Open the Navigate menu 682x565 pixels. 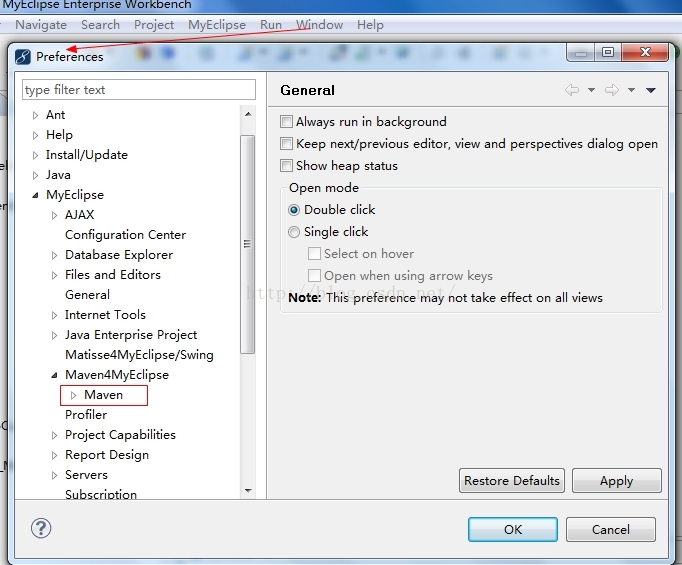41,25
